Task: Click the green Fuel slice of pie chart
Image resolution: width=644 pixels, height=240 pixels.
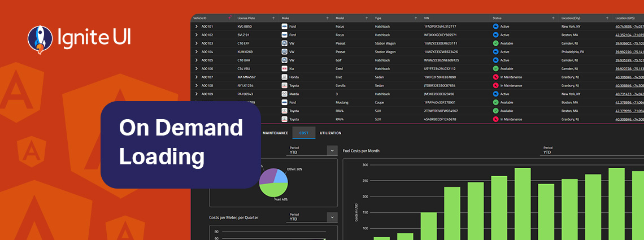Action: coord(274,189)
